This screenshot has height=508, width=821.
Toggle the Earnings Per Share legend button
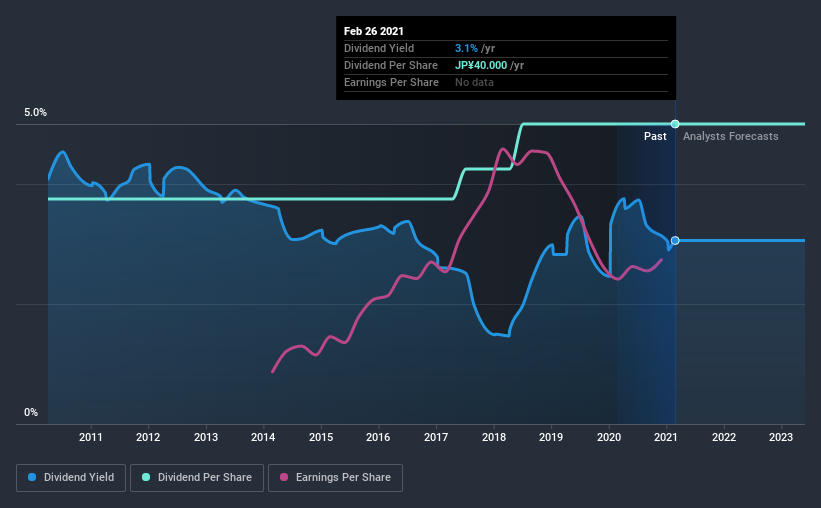tap(335, 478)
